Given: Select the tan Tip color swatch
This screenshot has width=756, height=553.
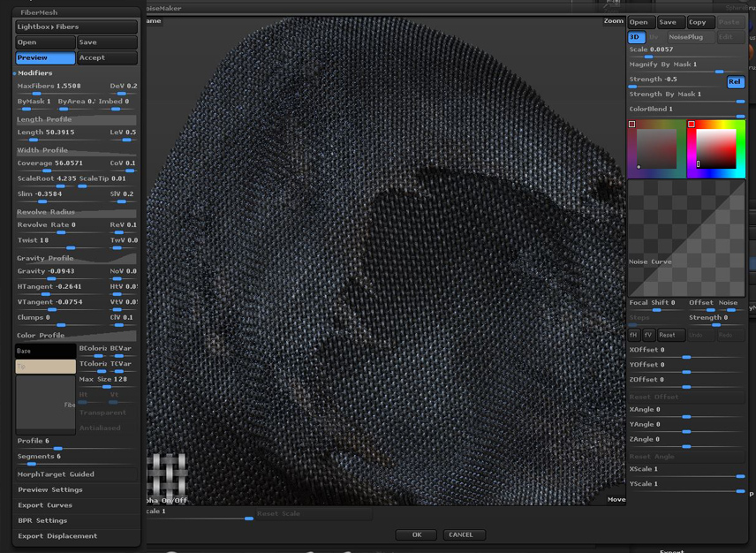Looking at the screenshot, I should (46, 367).
